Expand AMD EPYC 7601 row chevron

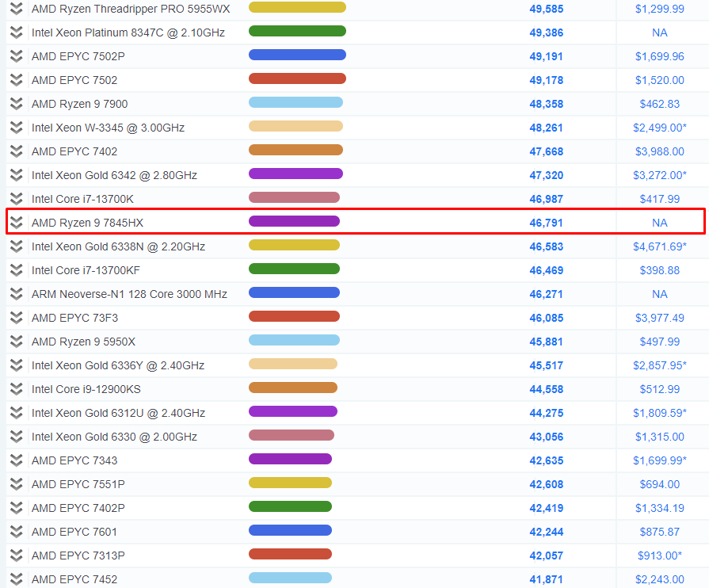17,532
